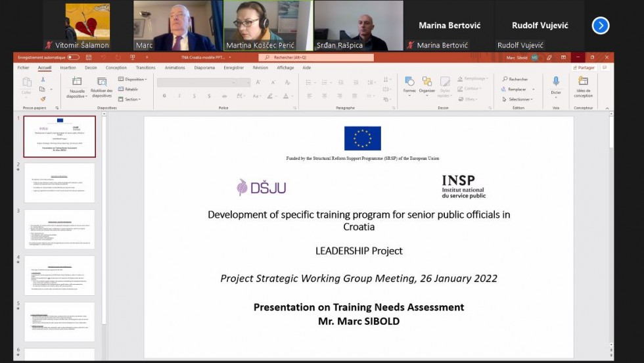Screen dimensions: 644x363
Task: Open the Animations ribbon tab
Action: point(175,68)
